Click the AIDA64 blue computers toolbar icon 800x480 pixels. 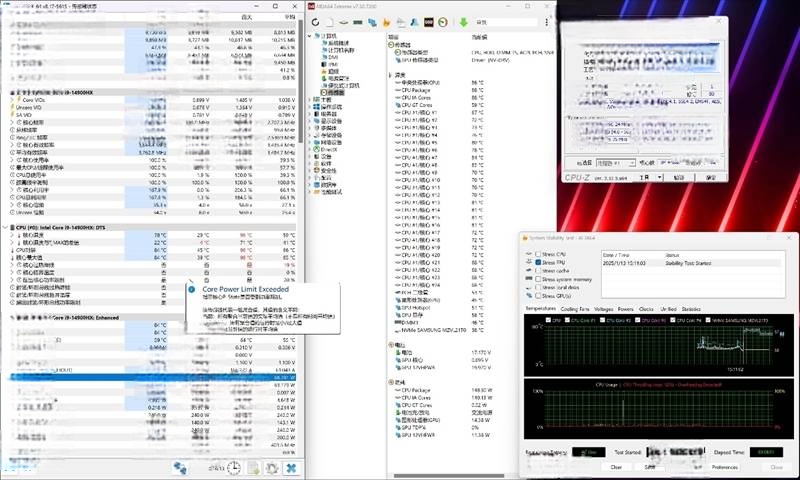click(372, 22)
